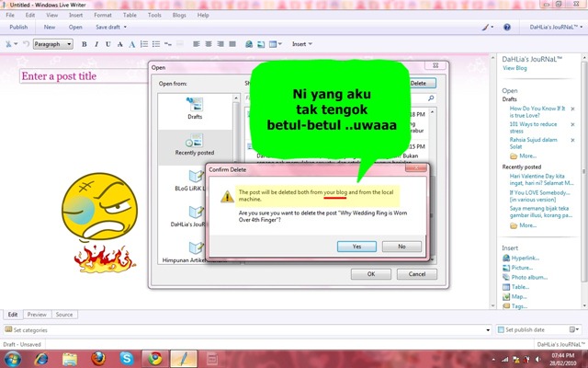Toggle bold formatting in toolbar
This screenshot has height=368, width=588.
(x=85, y=44)
